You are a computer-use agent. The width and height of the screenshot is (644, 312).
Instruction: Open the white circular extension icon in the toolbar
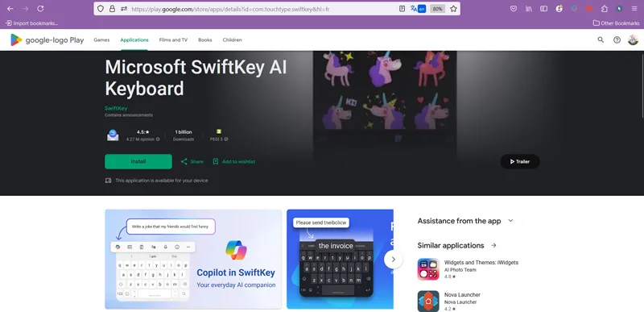coord(559,9)
